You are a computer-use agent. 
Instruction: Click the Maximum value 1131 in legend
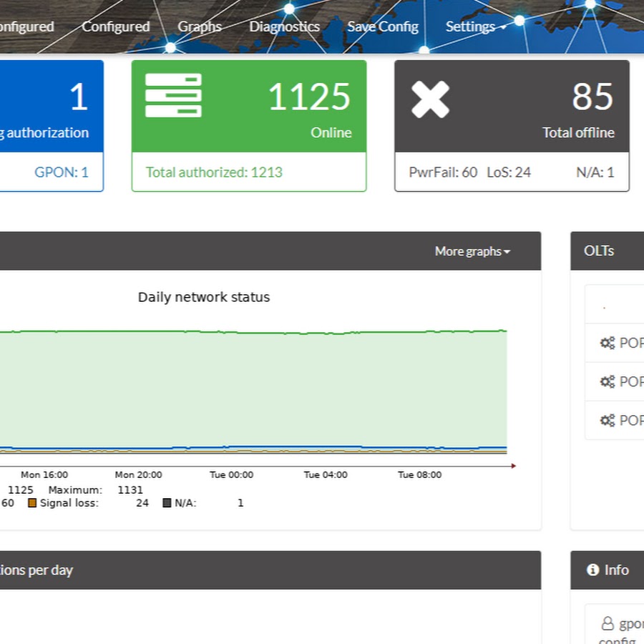(x=130, y=490)
